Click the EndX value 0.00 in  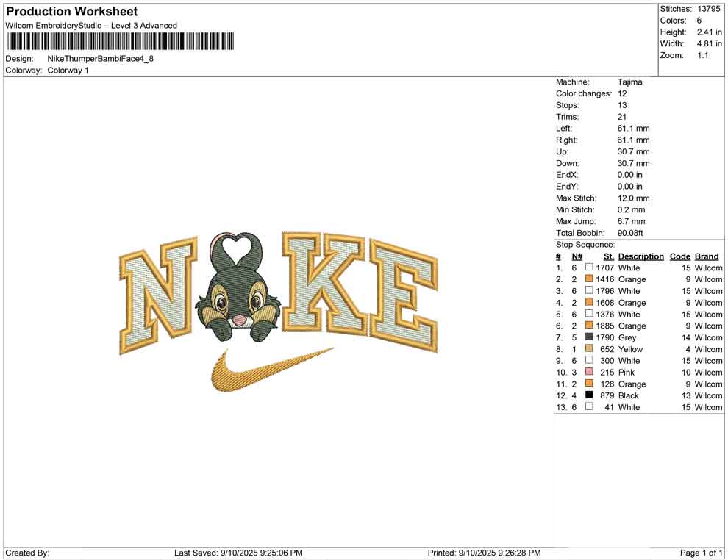pos(630,175)
